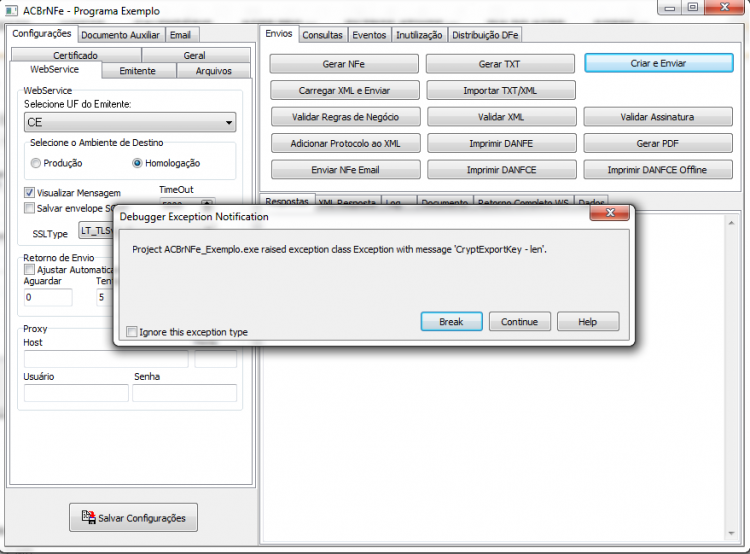Screen dimensions: 750x554
Task: Click the Imprimir DANFCE button
Action: click(x=501, y=169)
